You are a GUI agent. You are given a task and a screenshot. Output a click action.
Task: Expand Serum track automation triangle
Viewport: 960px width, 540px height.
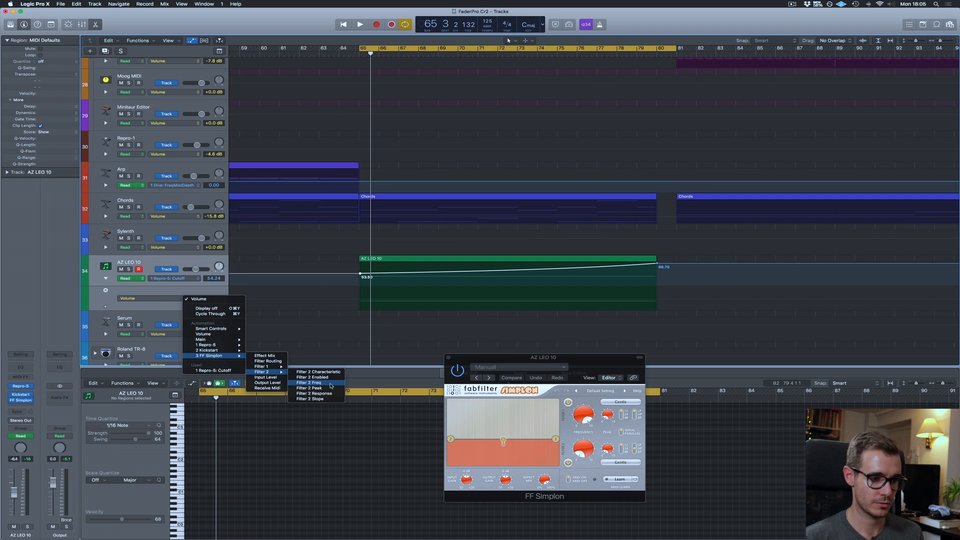(105, 334)
